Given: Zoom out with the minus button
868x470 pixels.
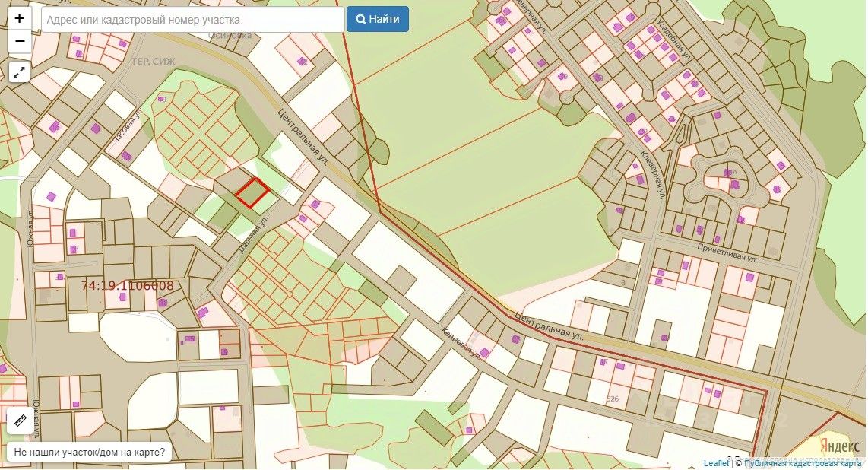Looking at the screenshot, I should point(19,41).
